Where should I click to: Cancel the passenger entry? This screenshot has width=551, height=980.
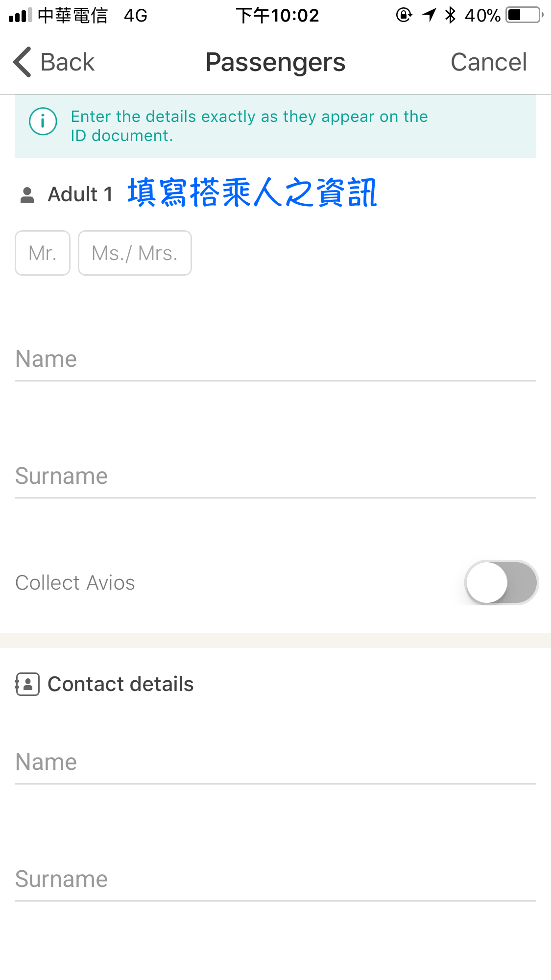pyautogui.click(x=488, y=62)
